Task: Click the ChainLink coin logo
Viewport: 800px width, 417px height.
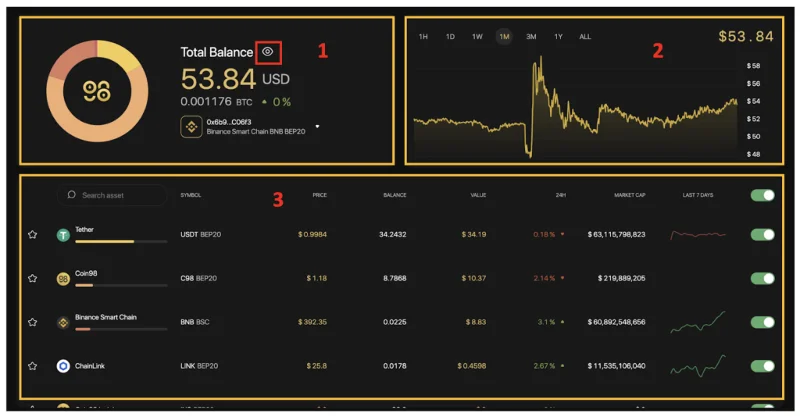Action: pos(63,366)
